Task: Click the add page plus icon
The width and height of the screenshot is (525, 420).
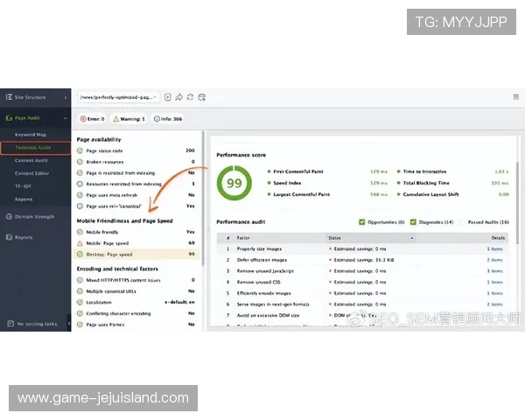Action: click(167, 97)
